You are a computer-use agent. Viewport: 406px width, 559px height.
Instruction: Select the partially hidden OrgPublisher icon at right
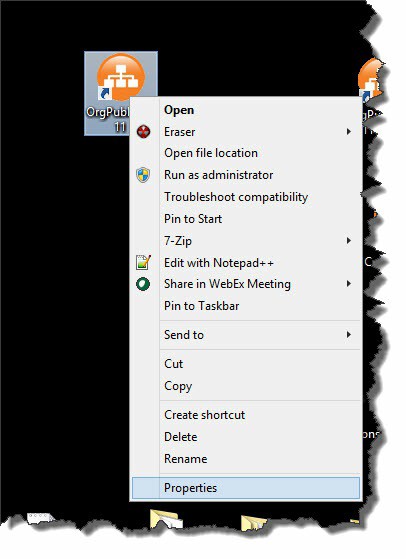(371, 80)
